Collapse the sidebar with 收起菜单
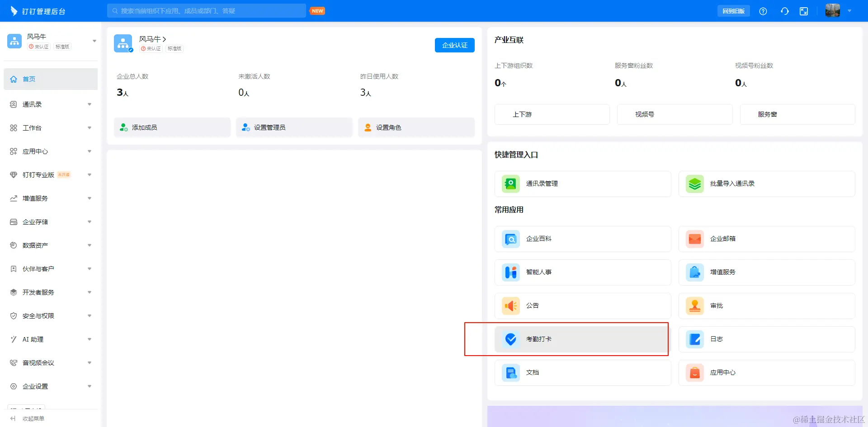868x427 pixels. [27, 418]
